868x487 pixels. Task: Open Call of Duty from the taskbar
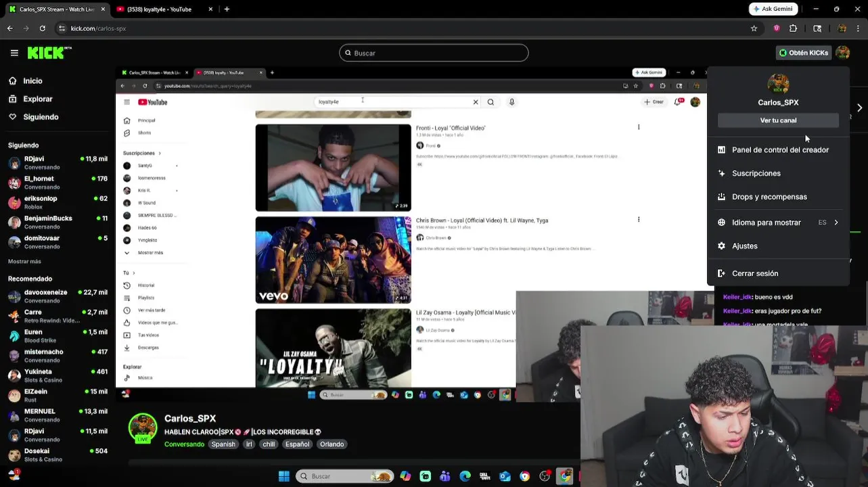(x=485, y=476)
